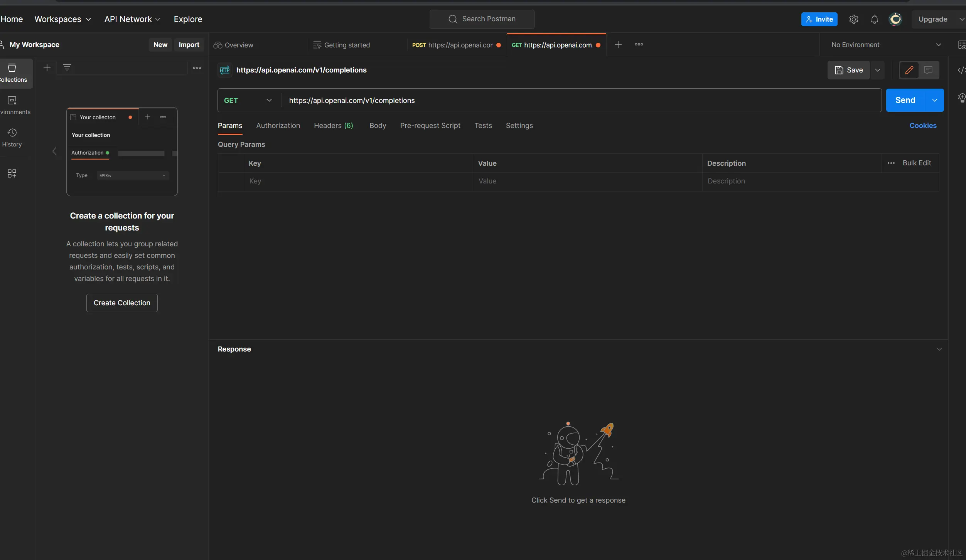
Task: Open the API Network dropdown menu
Action: (132, 19)
